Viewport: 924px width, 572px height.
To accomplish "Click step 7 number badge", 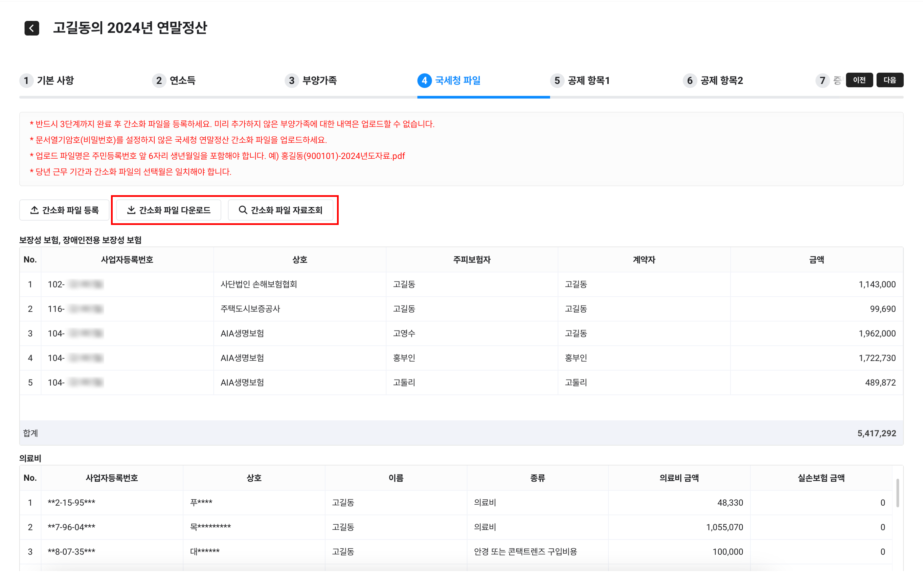I will (822, 81).
